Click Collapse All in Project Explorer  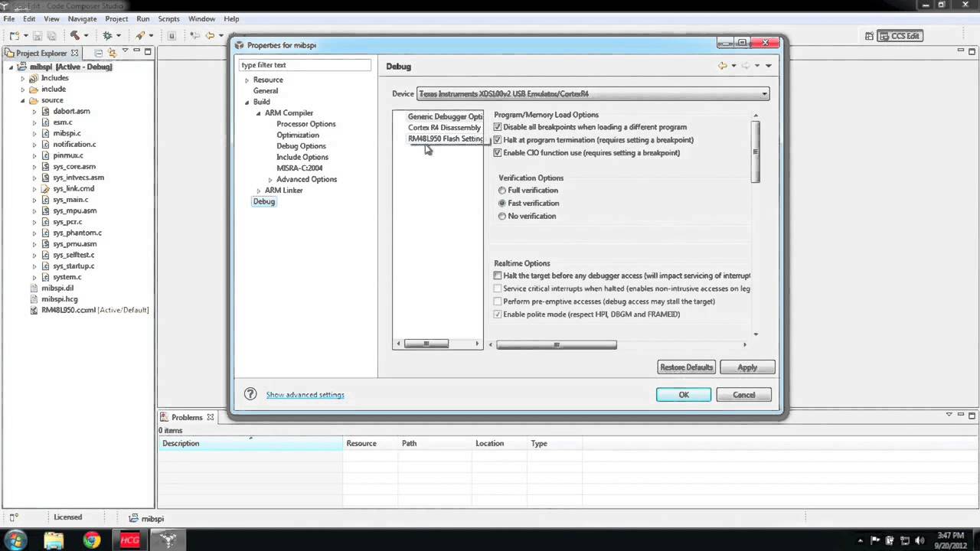click(x=99, y=53)
